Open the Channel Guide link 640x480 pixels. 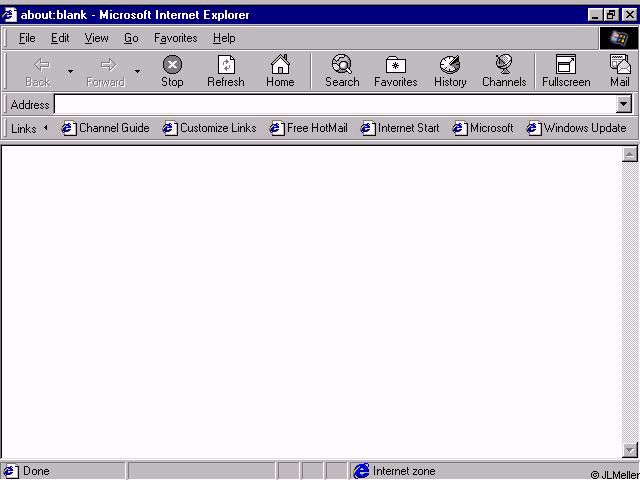pos(105,128)
